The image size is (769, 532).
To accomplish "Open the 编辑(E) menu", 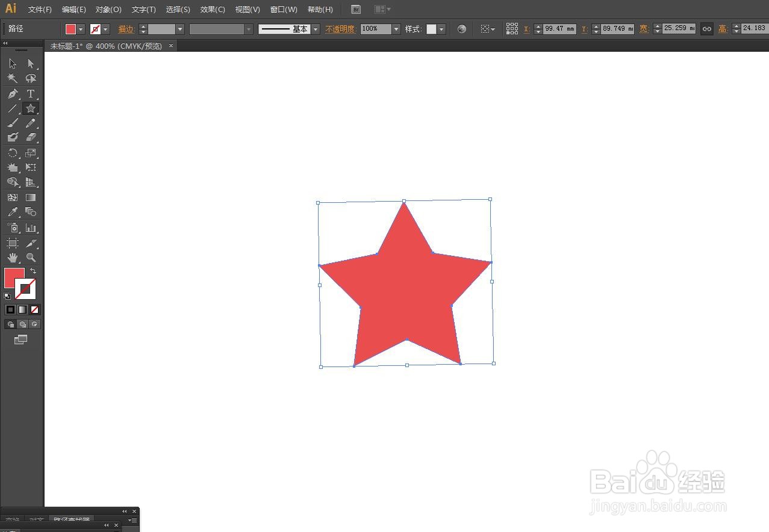I will 73,10.
